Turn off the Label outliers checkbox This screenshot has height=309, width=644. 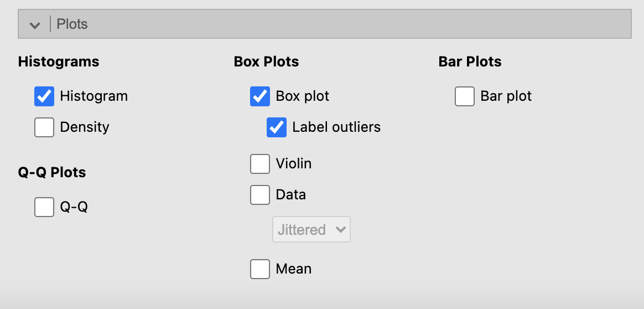[277, 127]
